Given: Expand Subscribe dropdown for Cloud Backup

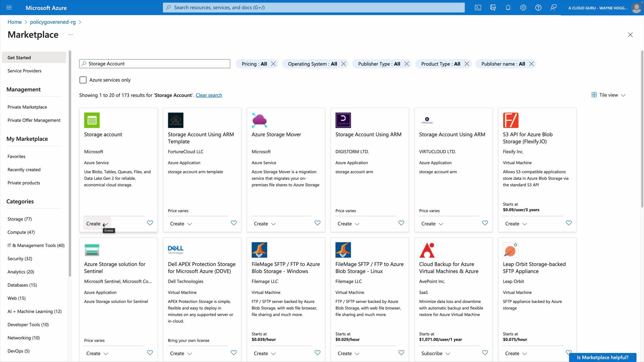Looking at the screenshot, I should tap(435, 353).
